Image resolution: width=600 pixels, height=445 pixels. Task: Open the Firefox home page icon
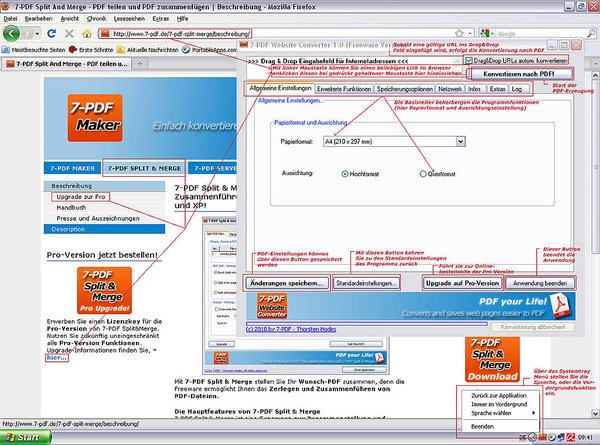tap(87, 34)
